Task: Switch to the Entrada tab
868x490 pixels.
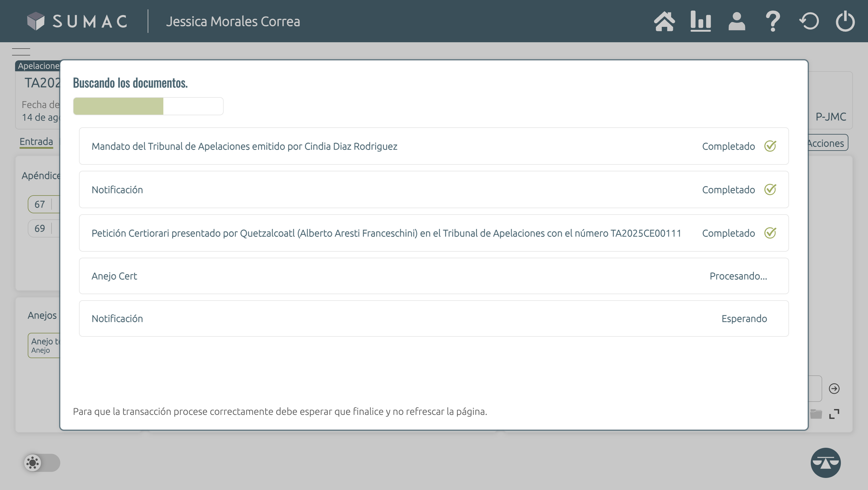Action: (36, 141)
